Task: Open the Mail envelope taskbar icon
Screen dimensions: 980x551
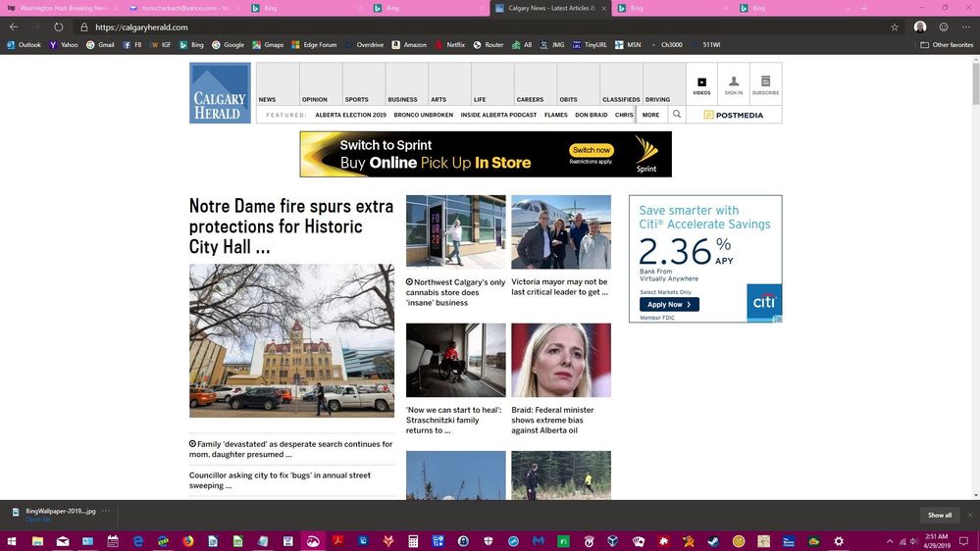Action: point(63,541)
